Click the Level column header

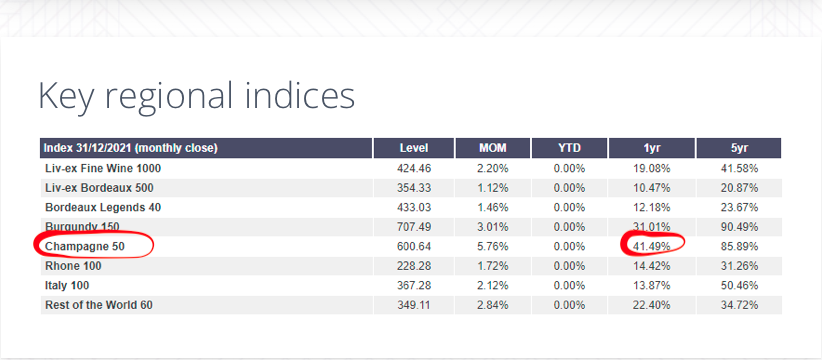[x=414, y=148]
